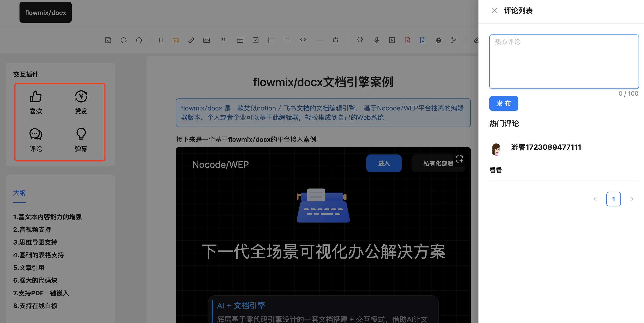Go to next comments page

pyautogui.click(x=632, y=199)
